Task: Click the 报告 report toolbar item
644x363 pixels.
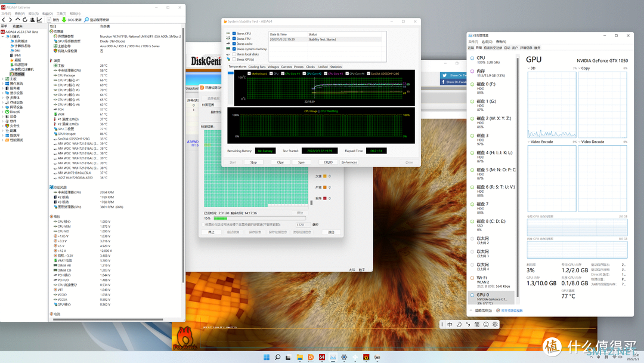Action: [54, 20]
